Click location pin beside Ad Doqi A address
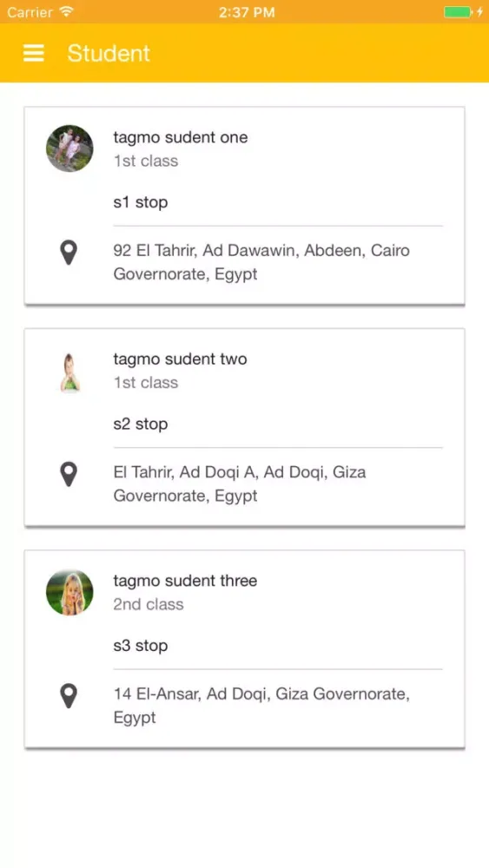 (x=69, y=475)
